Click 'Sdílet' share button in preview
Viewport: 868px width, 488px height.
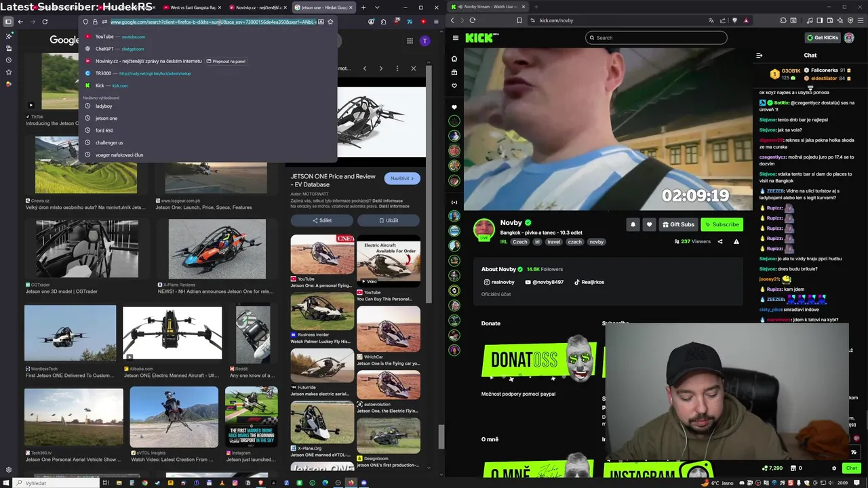click(x=322, y=220)
